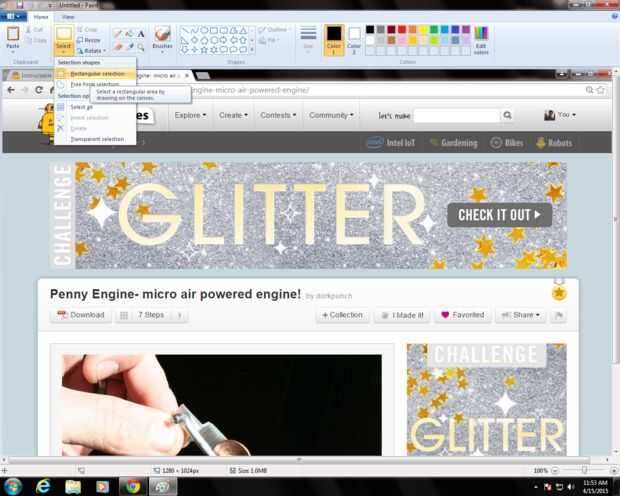620x496 pixels.
Task: Select the Eraser tool
Action: click(117, 47)
